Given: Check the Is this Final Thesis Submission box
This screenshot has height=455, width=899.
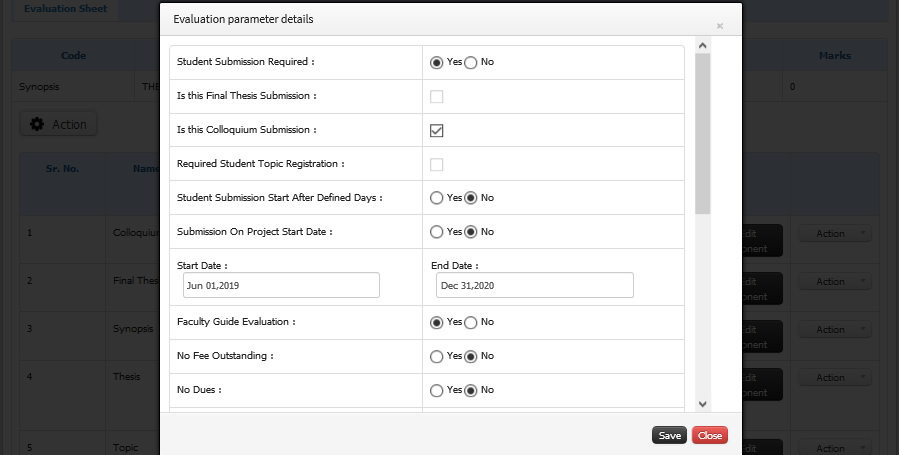Looking at the screenshot, I should click(436, 96).
